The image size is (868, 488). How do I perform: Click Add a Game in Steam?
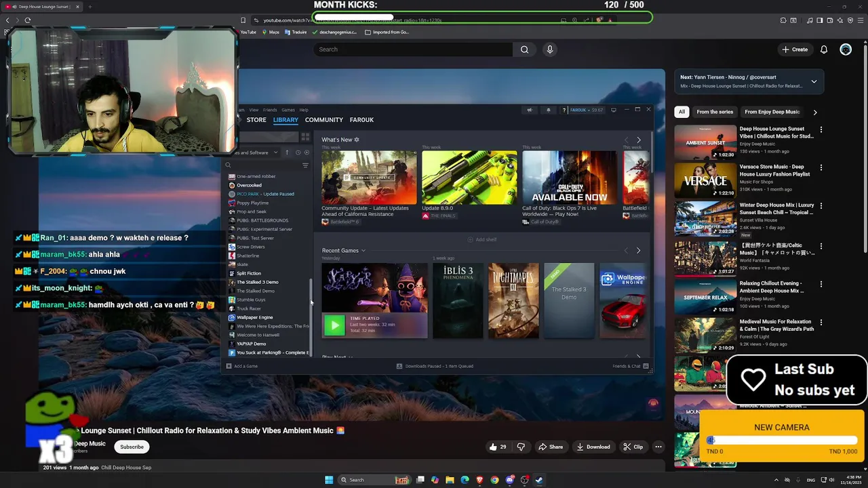(242, 366)
